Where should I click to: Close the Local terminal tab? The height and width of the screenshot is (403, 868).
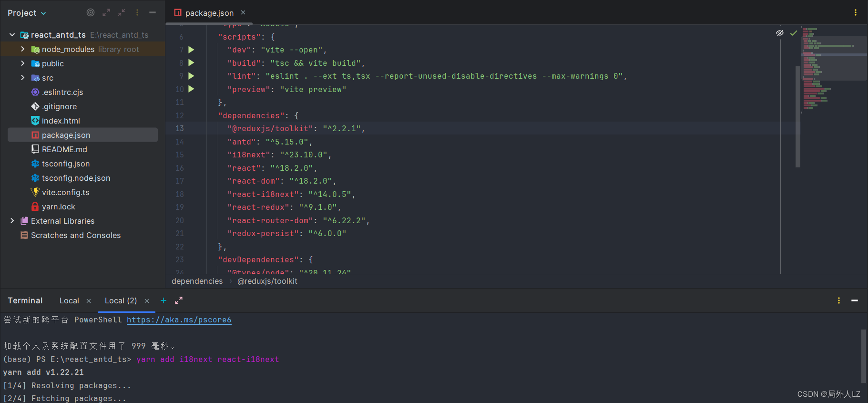(x=89, y=301)
